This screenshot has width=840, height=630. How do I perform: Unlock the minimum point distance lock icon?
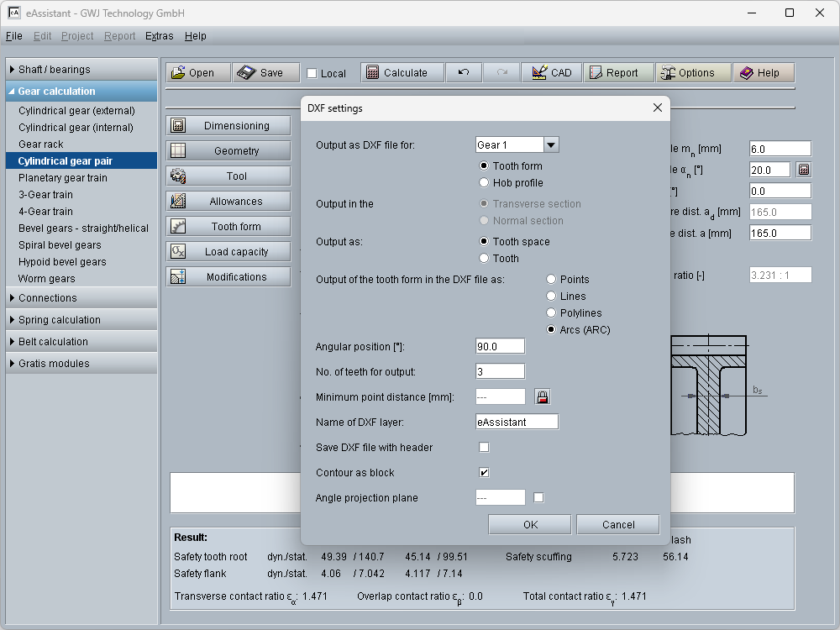[542, 396]
